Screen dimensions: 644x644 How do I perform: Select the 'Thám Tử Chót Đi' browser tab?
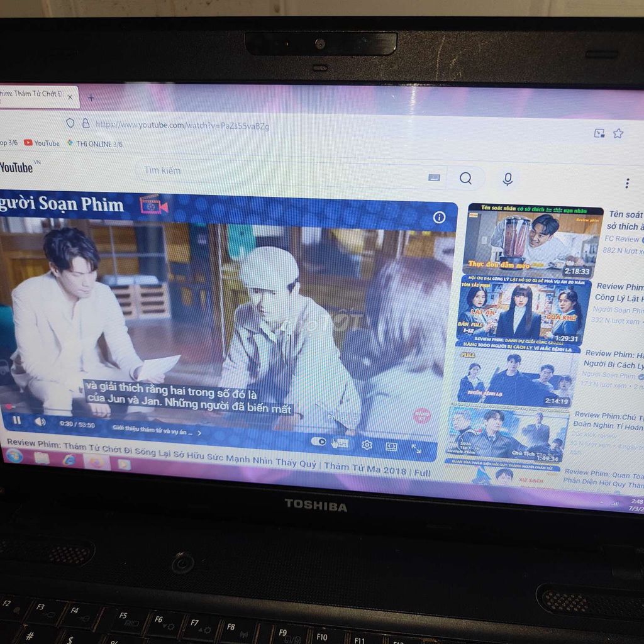click(38, 96)
